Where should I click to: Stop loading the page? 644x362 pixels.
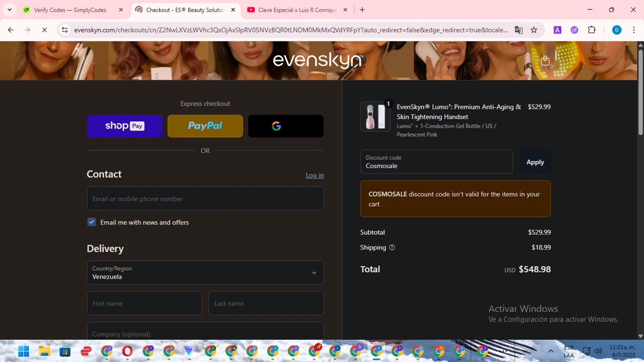44,30
